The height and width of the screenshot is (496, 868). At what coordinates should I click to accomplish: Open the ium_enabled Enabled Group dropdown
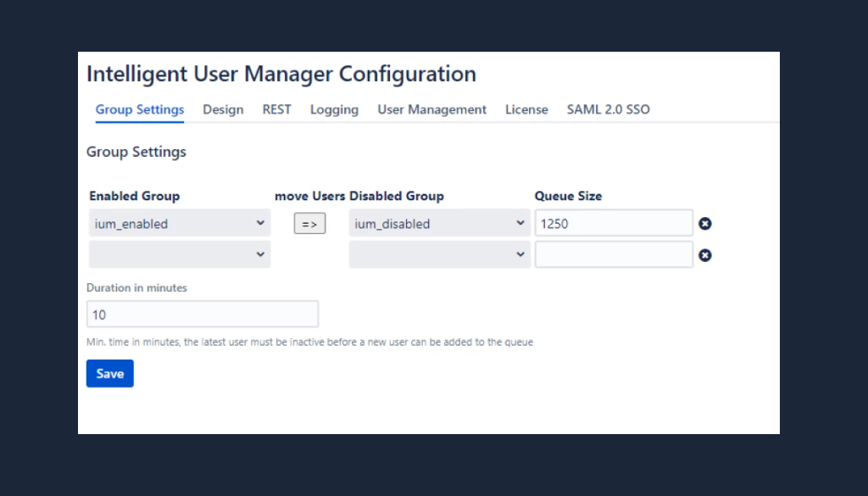coord(180,223)
